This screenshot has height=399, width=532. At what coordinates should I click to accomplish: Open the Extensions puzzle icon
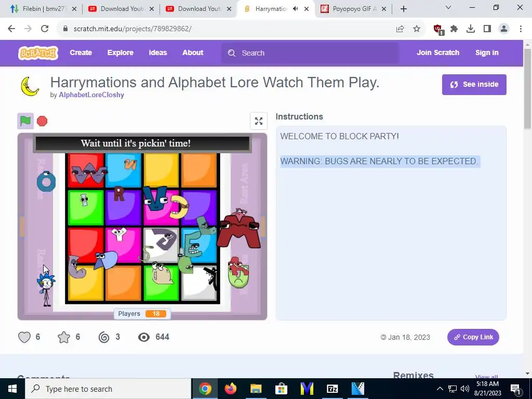454,29
